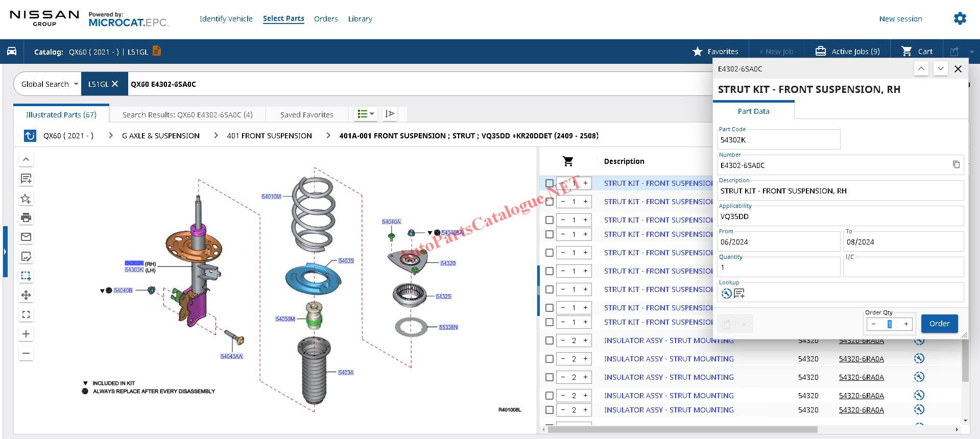Click the refresh icon beside QX60 breadcrumb
Image resolution: width=980 pixels, height=439 pixels.
(30, 136)
